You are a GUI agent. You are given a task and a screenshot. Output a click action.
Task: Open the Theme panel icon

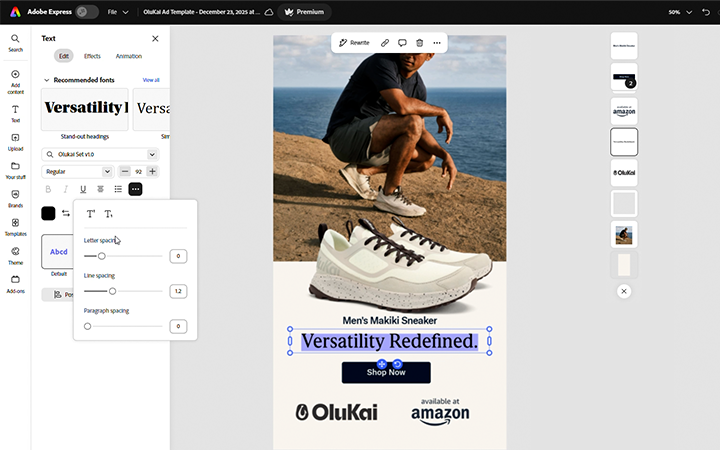(x=15, y=252)
